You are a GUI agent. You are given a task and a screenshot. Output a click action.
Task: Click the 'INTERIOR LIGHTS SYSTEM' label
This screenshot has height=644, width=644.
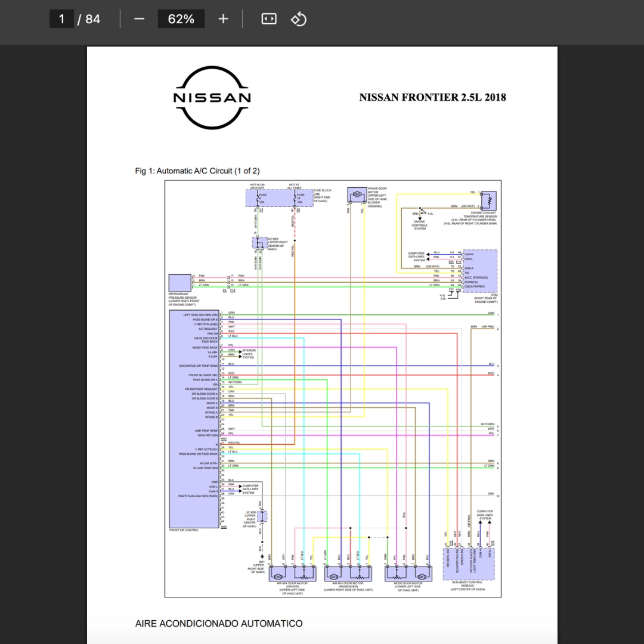point(249,354)
